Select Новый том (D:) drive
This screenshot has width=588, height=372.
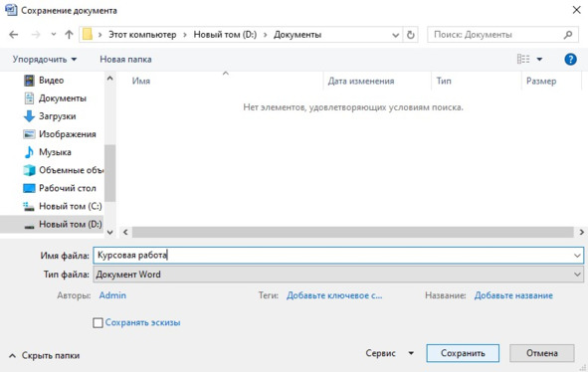(70, 224)
